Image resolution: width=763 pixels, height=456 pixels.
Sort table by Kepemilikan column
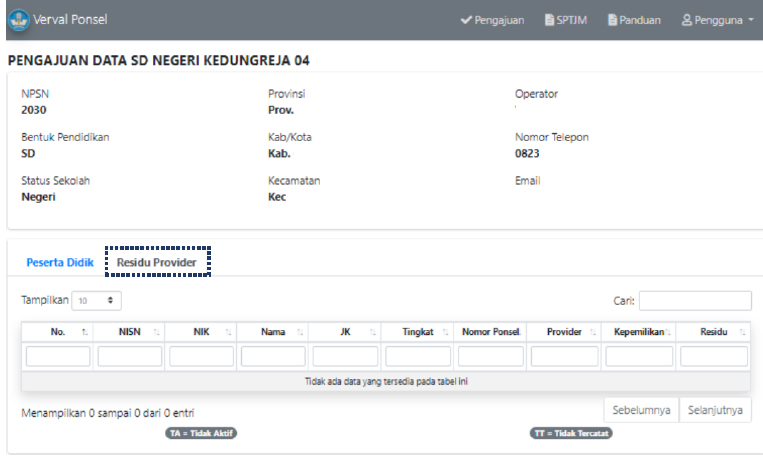coord(638,332)
